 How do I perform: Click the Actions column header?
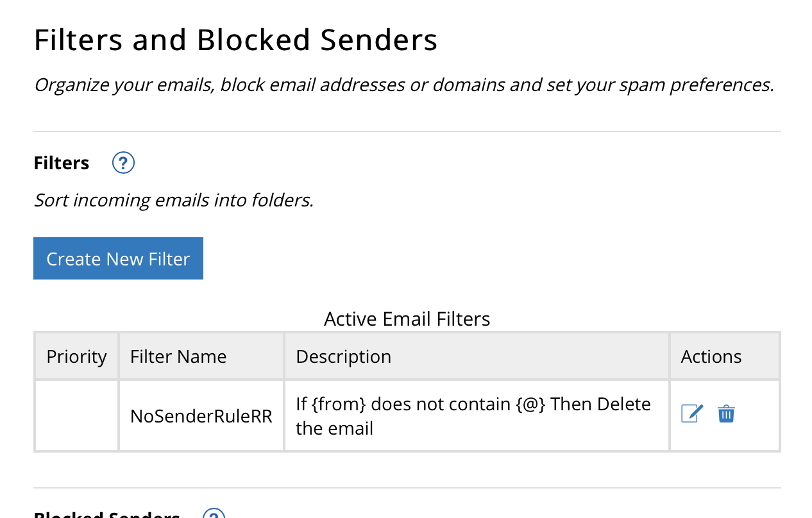tap(711, 356)
